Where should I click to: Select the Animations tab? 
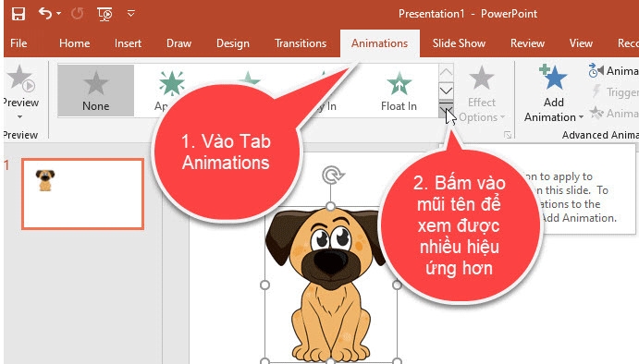pos(380,43)
